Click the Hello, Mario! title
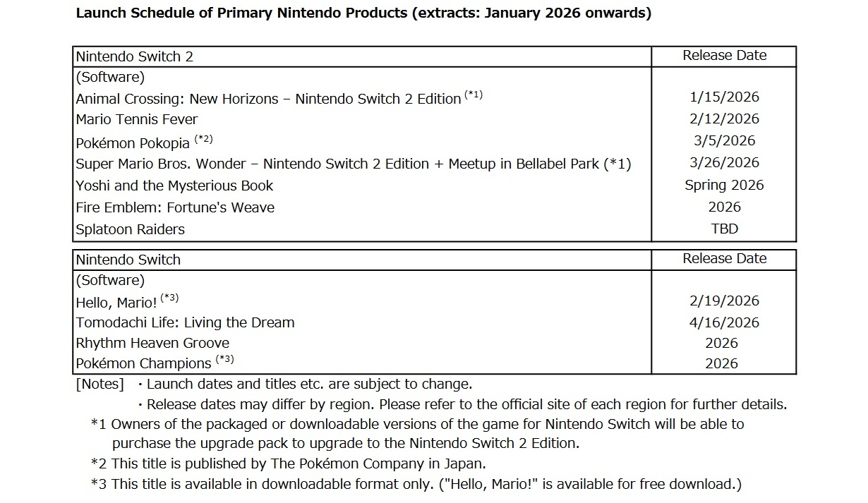Viewport: 868px width, 503px height. [x=116, y=303]
